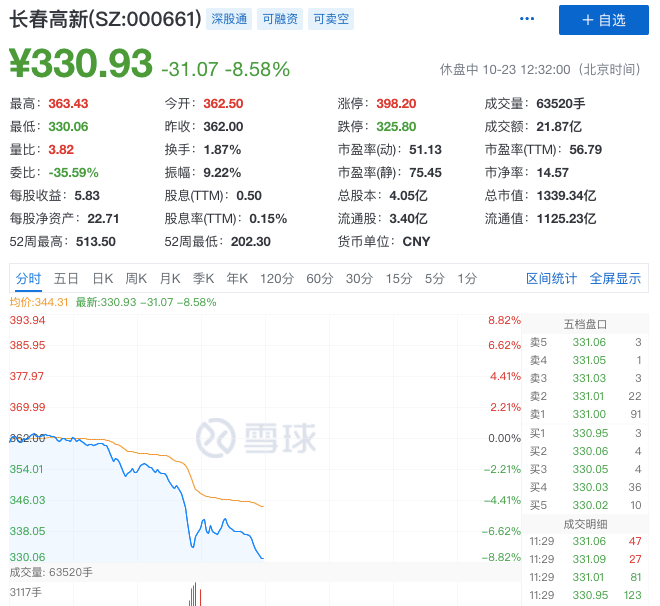Select 买2 order row at 330.06

pyautogui.click(x=585, y=451)
